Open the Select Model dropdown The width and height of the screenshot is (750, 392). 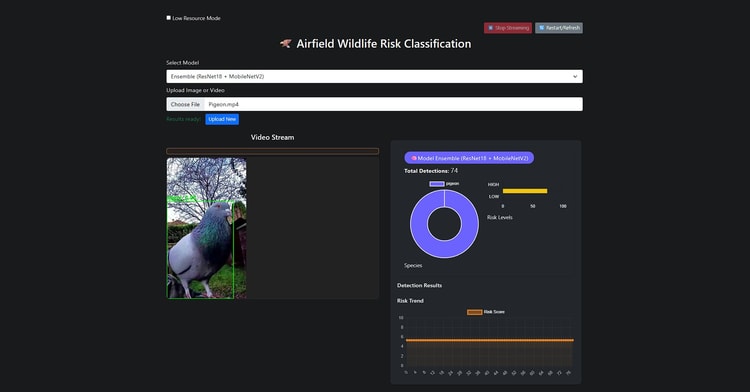coord(374,76)
